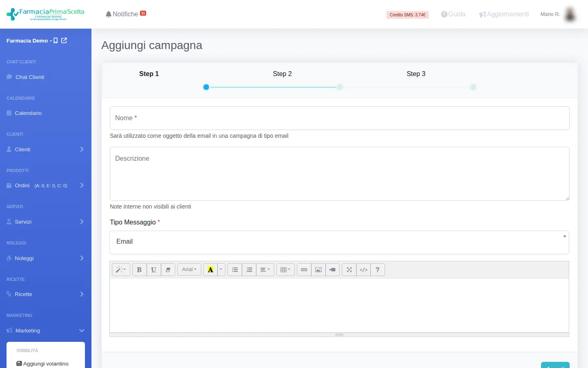Open the magic style wand in editor toolbar
This screenshot has height=368, width=588.
[121, 269]
